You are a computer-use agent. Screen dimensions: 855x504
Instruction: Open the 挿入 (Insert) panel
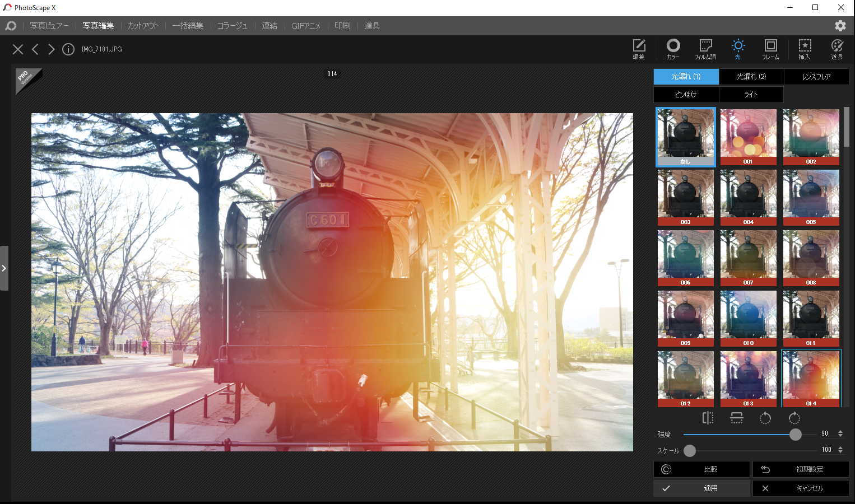[805, 49]
